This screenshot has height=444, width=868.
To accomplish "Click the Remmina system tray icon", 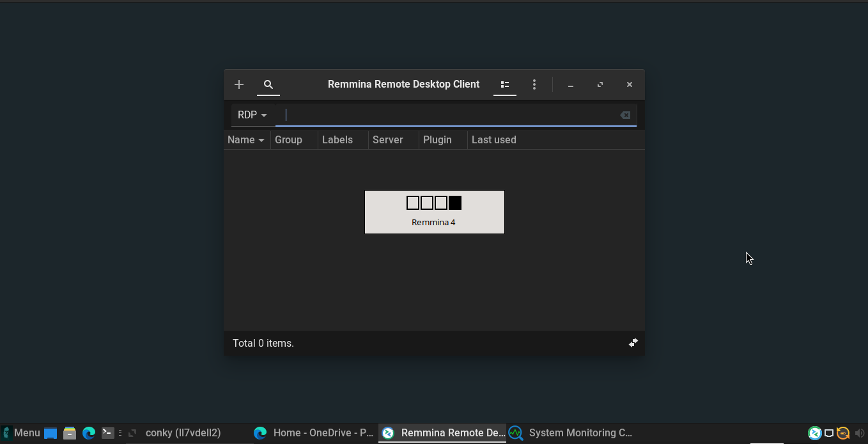I will 814,433.
